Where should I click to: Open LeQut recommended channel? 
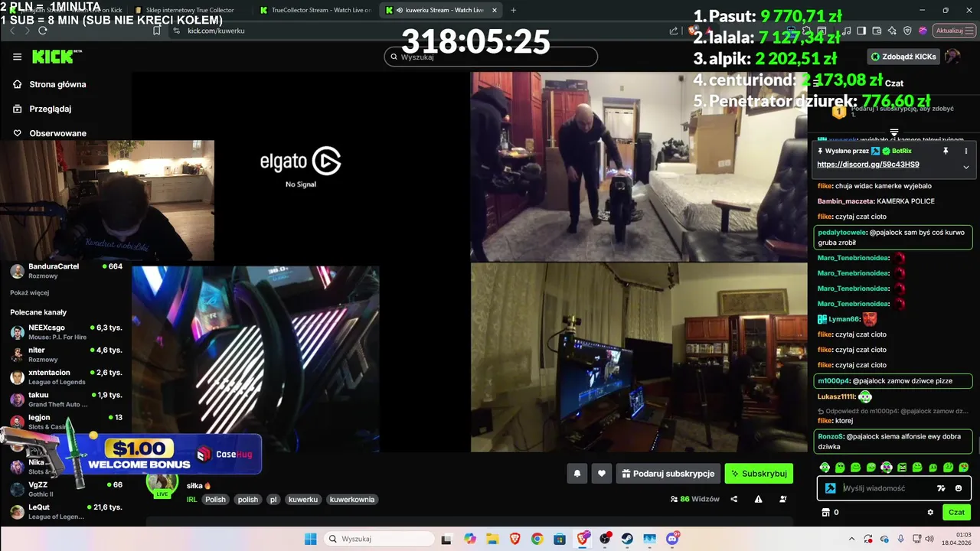click(66, 511)
